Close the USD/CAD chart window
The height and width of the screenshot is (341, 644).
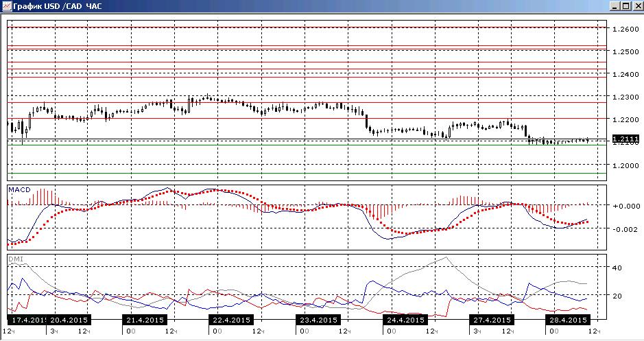637,5
